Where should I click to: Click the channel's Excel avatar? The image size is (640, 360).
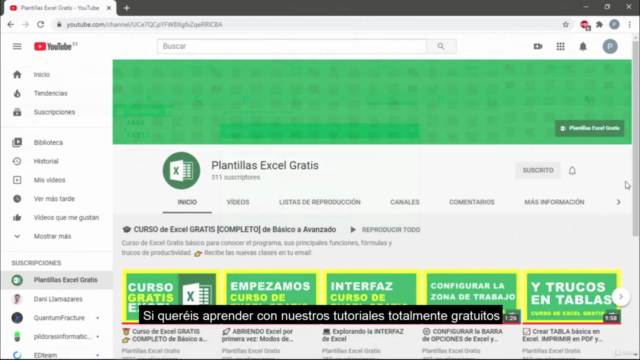181,171
